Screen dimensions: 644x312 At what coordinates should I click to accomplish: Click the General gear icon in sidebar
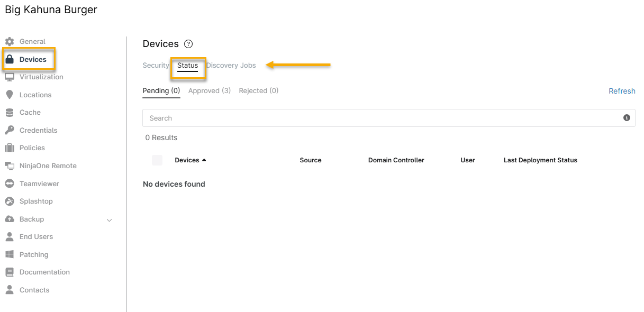click(9, 41)
